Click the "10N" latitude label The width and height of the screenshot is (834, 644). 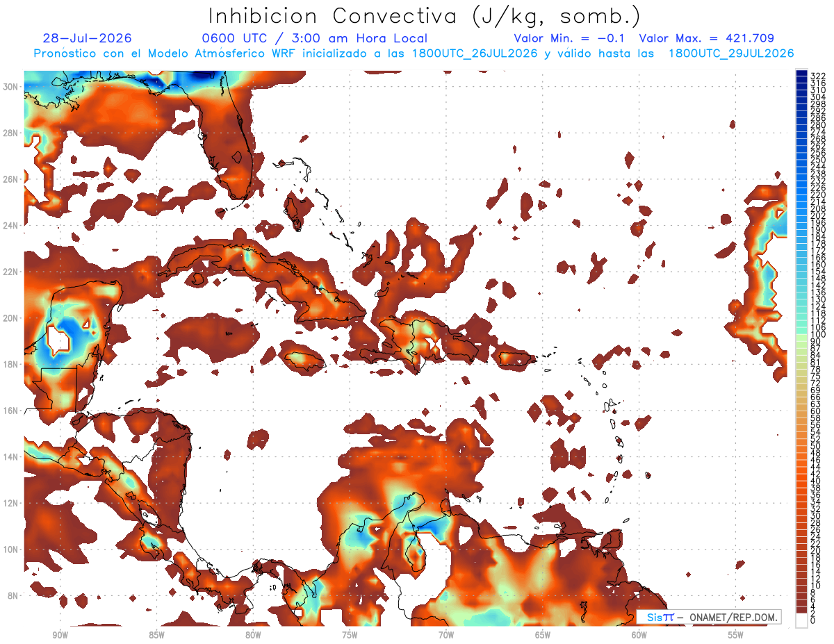[12, 550]
